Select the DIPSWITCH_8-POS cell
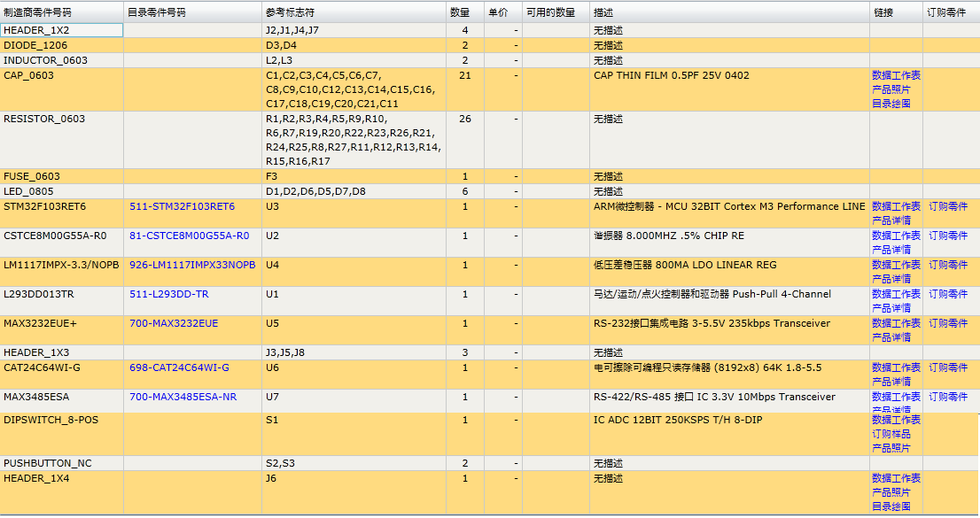 62,434
